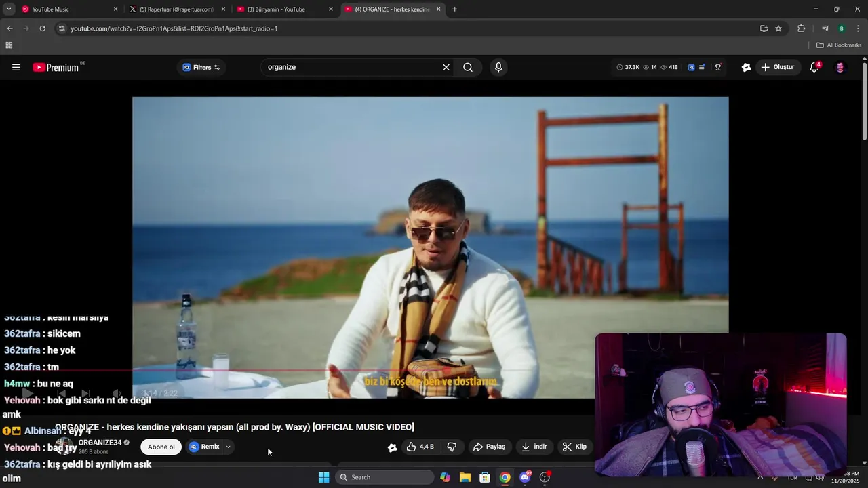Run search with magnifying glass button
The width and height of the screenshot is (868, 488).
coord(468,67)
